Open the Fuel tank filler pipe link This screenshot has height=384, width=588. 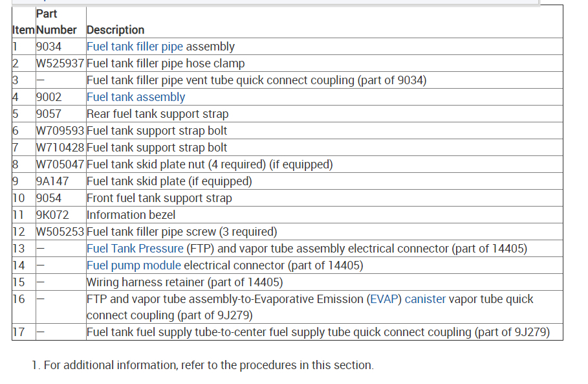(135, 47)
